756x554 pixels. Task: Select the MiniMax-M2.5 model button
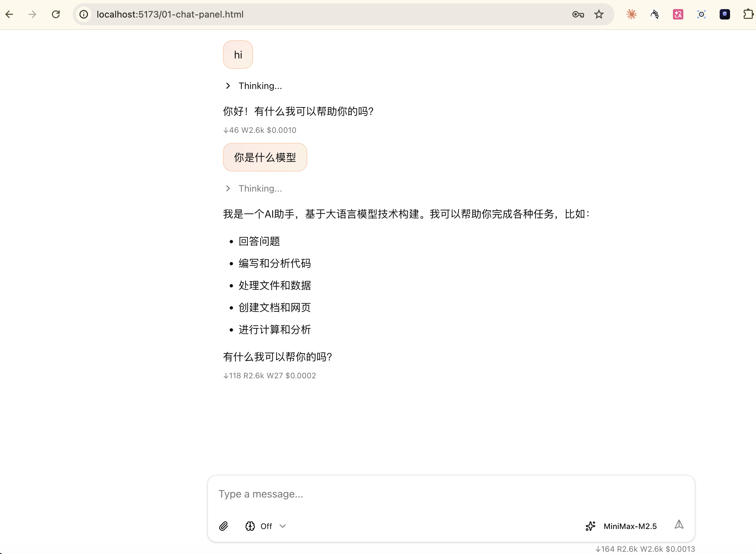[x=630, y=526]
